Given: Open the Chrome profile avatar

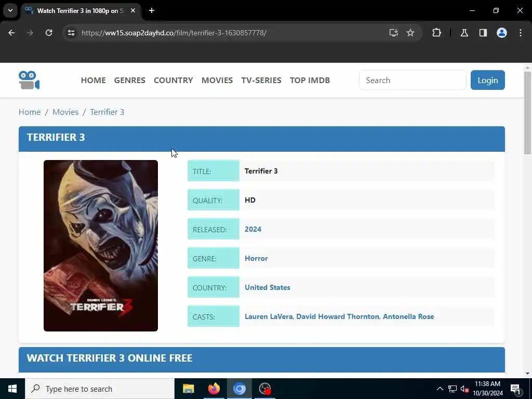Looking at the screenshot, I should click(502, 33).
